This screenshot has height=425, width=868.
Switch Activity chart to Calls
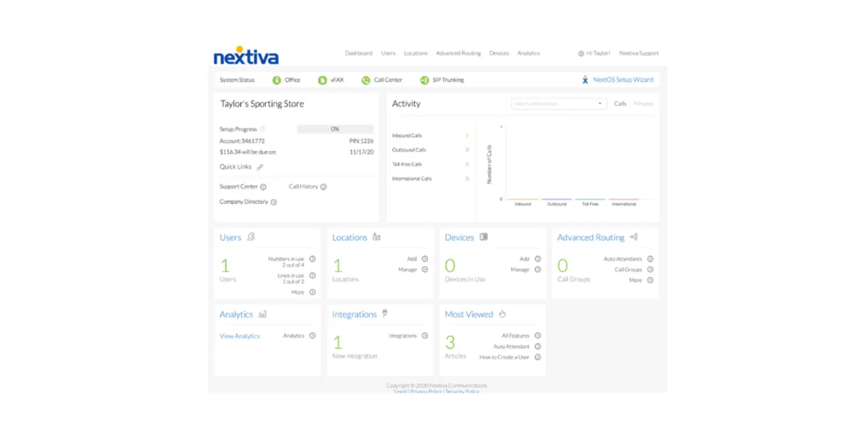(620, 104)
